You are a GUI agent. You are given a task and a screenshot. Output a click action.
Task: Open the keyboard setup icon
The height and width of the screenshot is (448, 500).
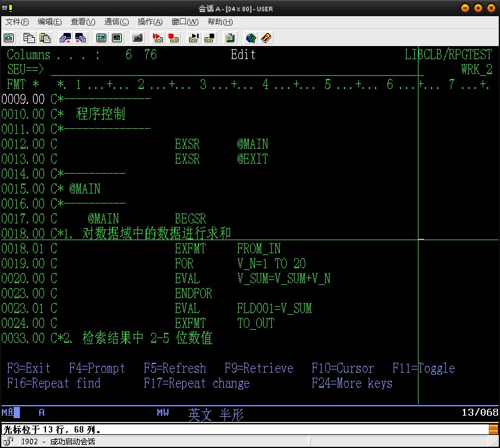pos(137,38)
